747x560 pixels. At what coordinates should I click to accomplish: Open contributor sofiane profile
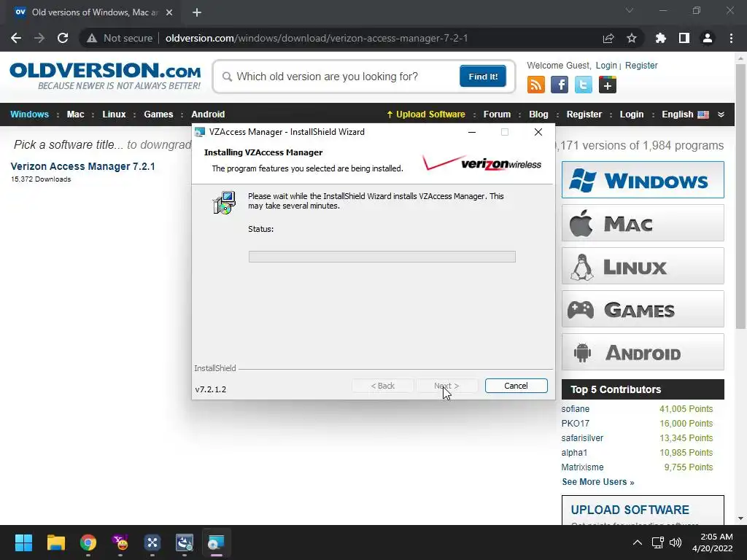pyautogui.click(x=575, y=408)
